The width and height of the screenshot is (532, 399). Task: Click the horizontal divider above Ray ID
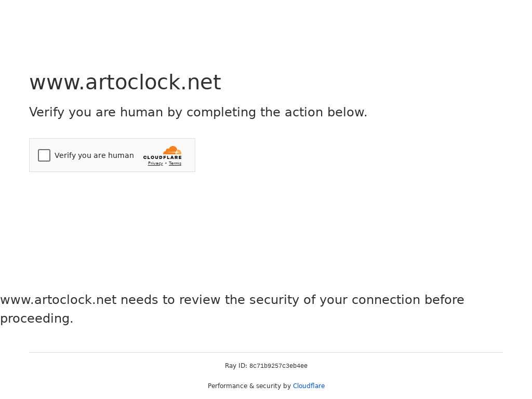coord(266,352)
